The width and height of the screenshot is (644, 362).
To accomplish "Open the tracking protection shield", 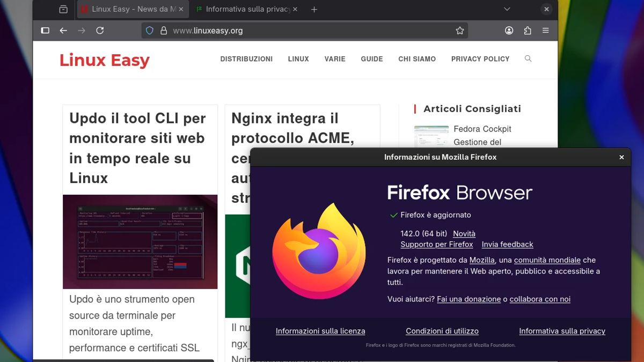I will point(150,31).
